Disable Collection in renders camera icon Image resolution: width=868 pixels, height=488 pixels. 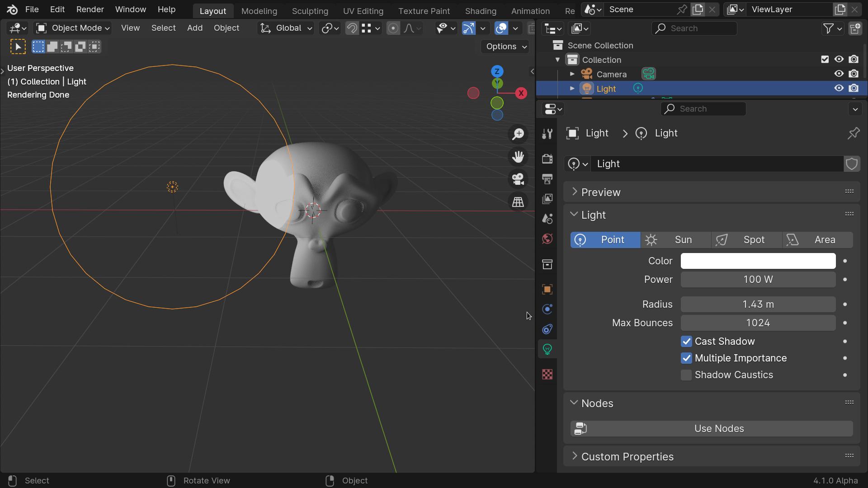(x=854, y=59)
